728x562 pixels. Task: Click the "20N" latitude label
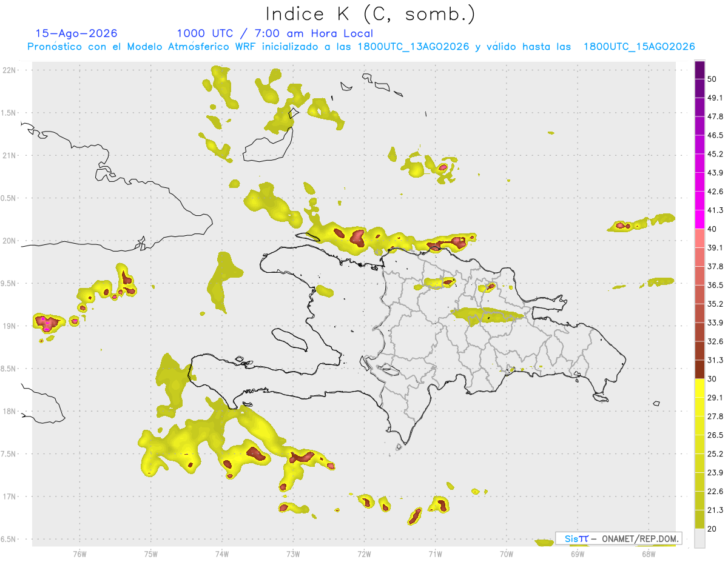10,241
